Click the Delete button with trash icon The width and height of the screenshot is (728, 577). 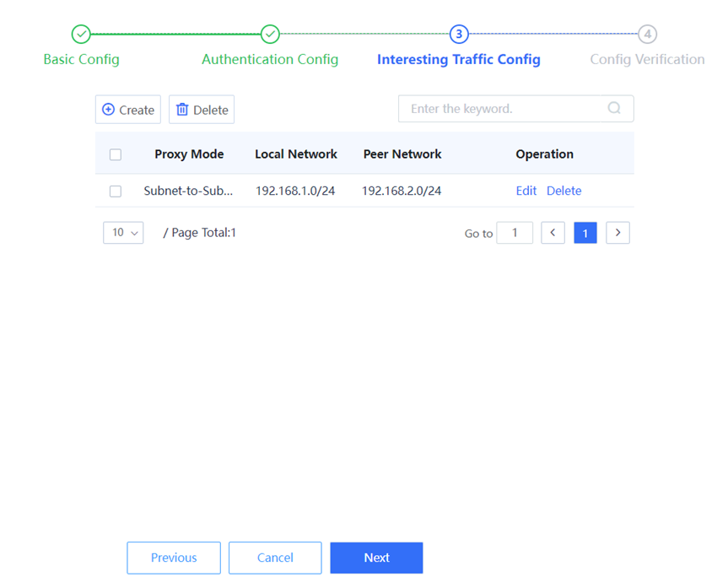point(202,110)
